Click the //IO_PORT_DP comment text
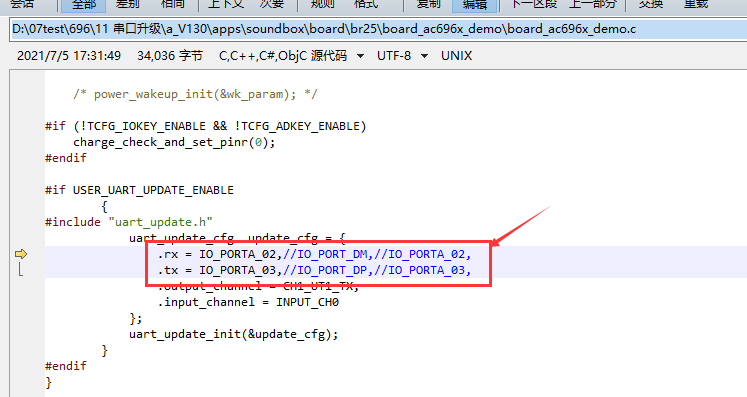 coord(325,270)
